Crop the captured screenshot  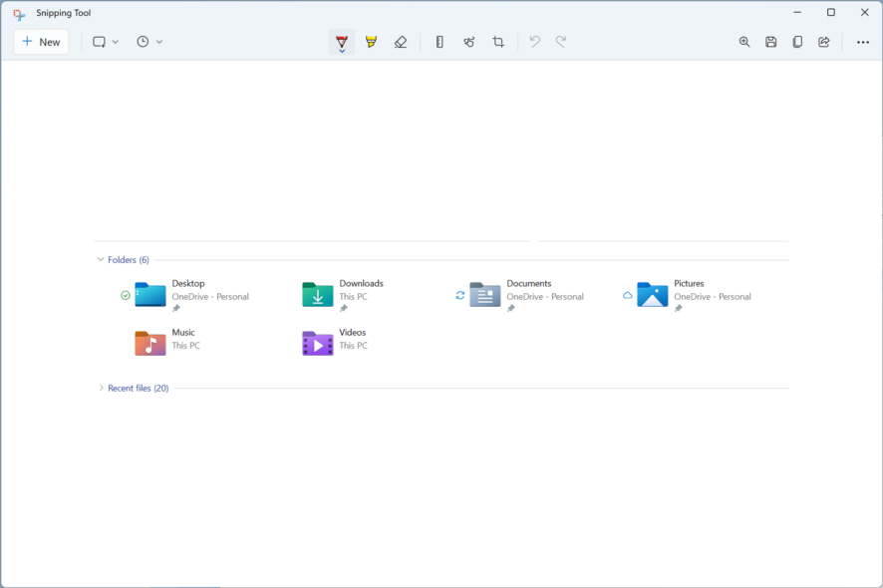[x=498, y=42]
